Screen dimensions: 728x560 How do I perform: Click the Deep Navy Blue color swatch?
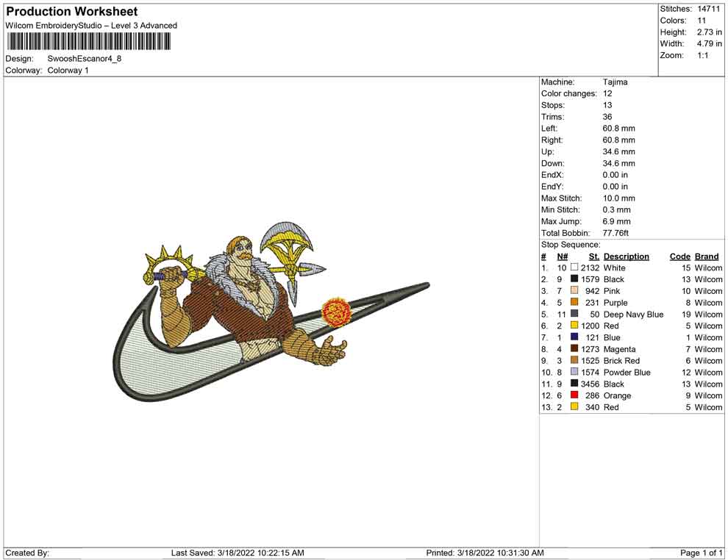[574, 314]
